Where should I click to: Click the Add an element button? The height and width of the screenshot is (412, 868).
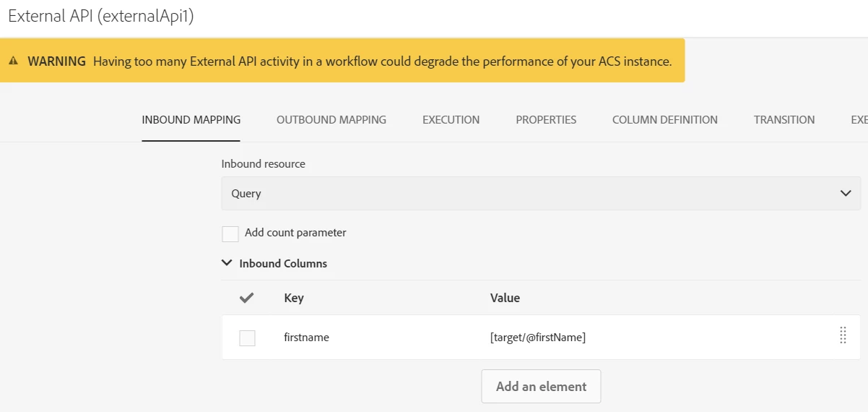(541, 387)
